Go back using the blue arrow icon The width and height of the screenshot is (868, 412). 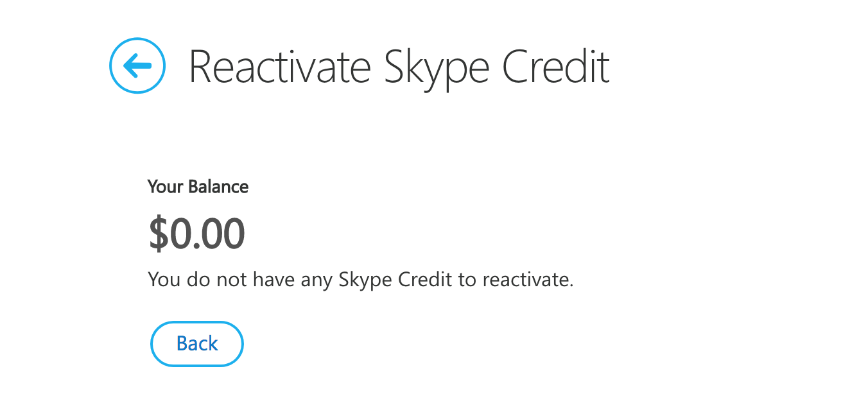137,65
